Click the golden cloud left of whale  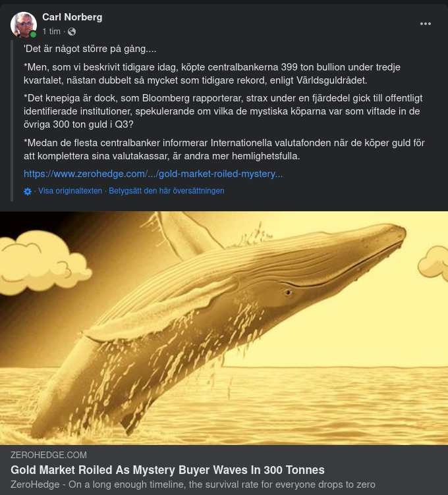pyautogui.click(x=43, y=262)
